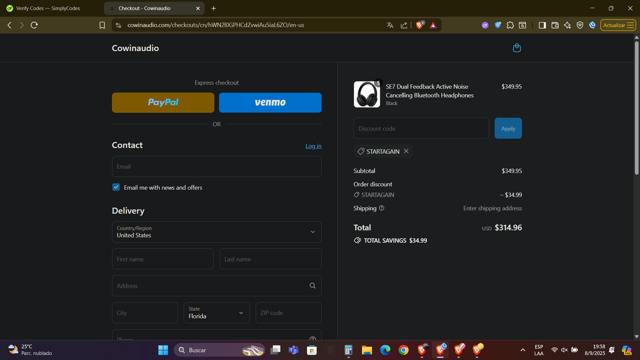Viewport: 640px width, 360px height.
Task: Open the taskbar weather widget
Action: [x=31, y=350]
